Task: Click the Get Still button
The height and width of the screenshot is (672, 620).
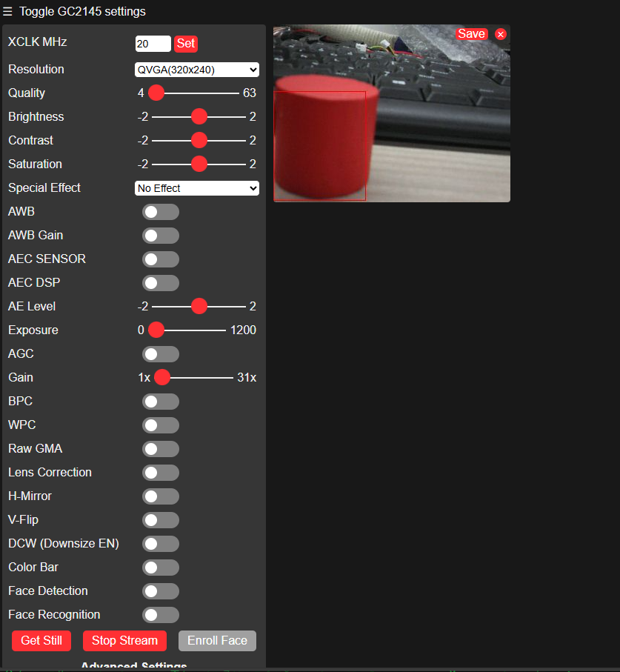Action: pos(41,641)
